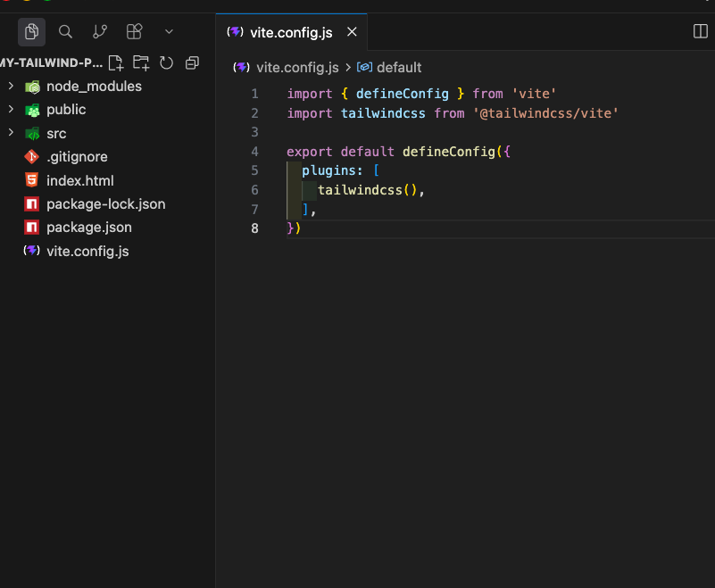Collapse all folders in the explorer
Viewport: 715px width, 588px height.
tap(192, 63)
